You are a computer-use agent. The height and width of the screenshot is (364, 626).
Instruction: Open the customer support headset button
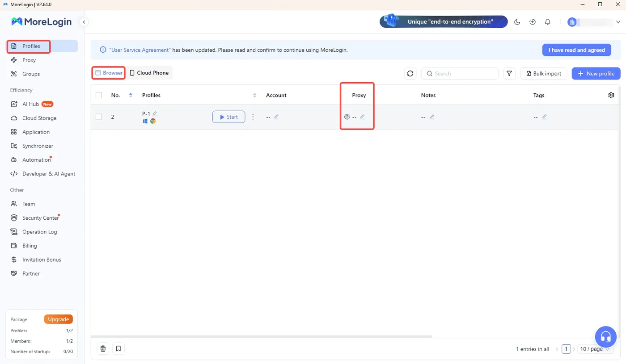tap(605, 337)
